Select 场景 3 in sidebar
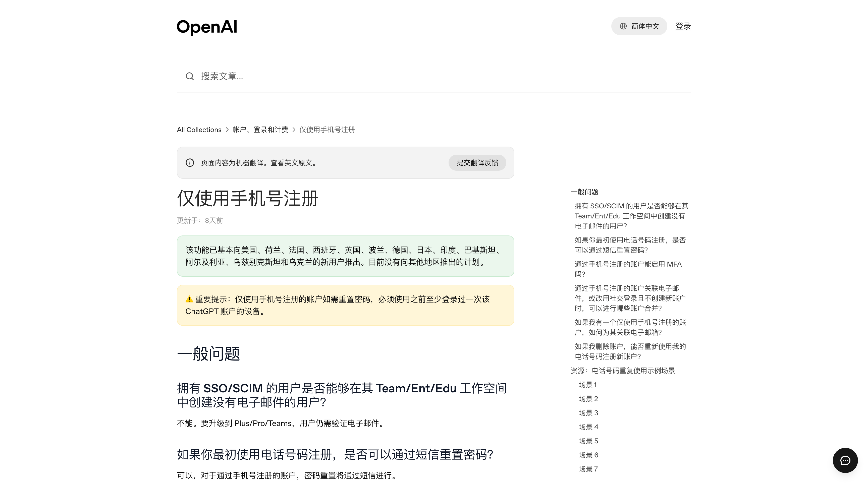 tap(588, 413)
